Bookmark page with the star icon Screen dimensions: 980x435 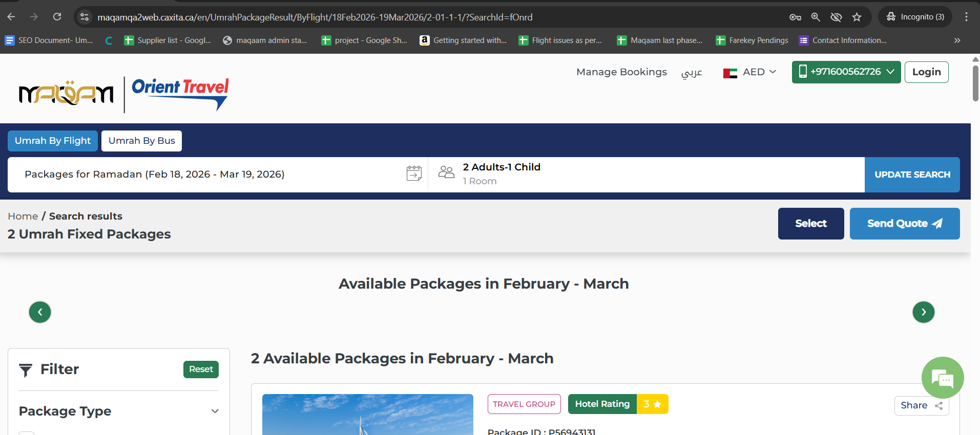point(857,17)
